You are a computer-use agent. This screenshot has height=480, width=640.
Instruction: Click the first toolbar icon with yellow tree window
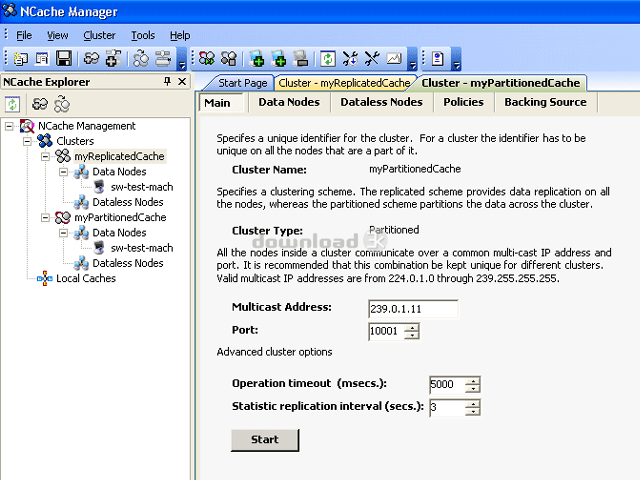click(x=21, y=59)
